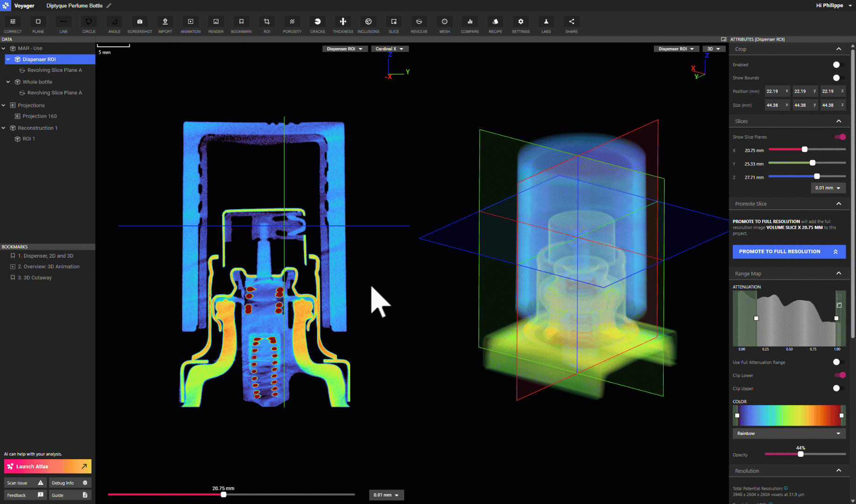Collapse the Range Map section

tap(838, 273)
